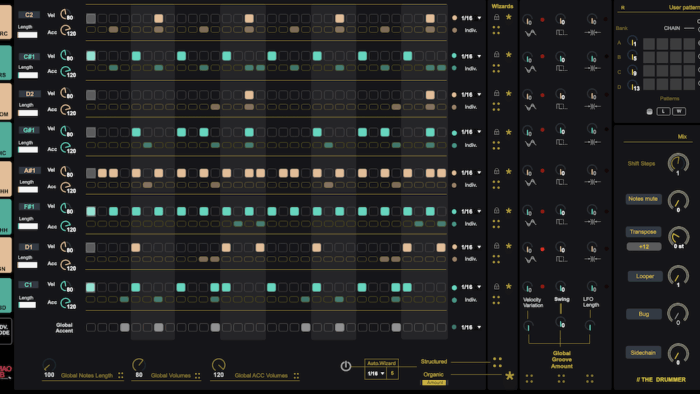Click the power icon beside Auto Wizard

pyautogui.click(x=346, y=366)
